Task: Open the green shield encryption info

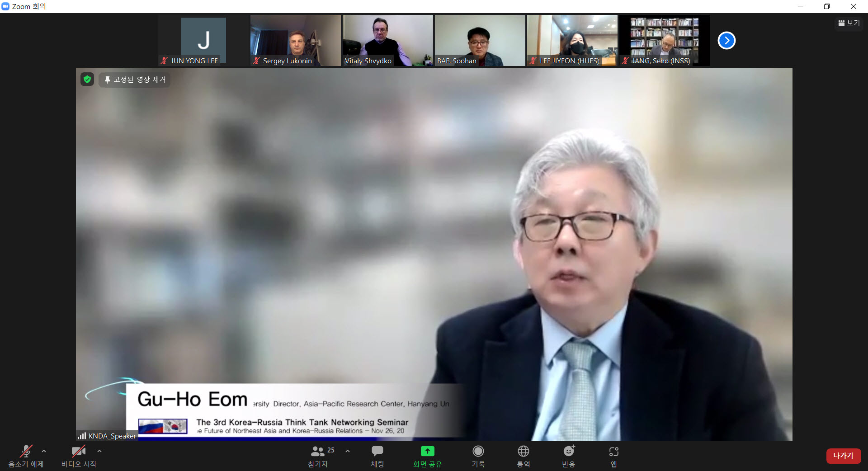Action: pyautogui.click(x=87, y=80)
